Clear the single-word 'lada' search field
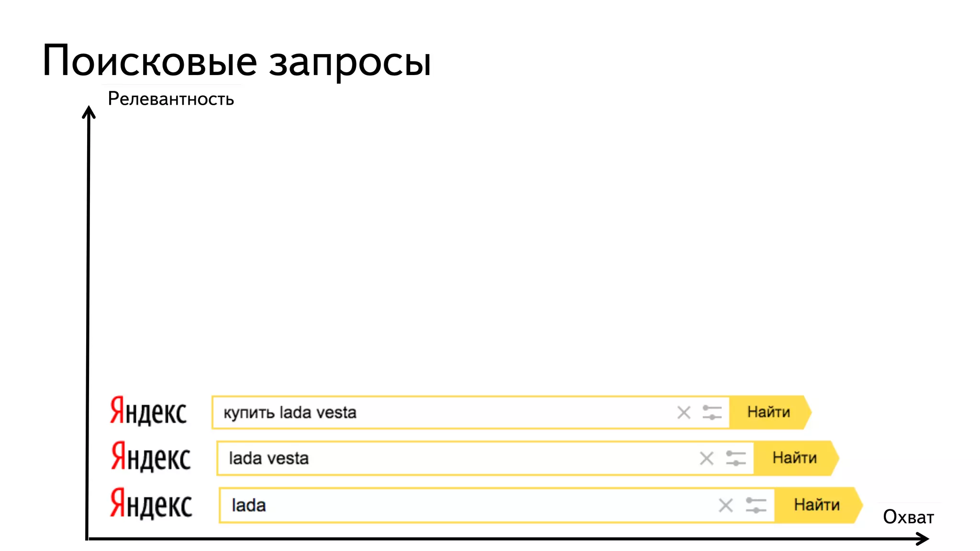Viewport: 980px width, 551px height. (726, 505)
